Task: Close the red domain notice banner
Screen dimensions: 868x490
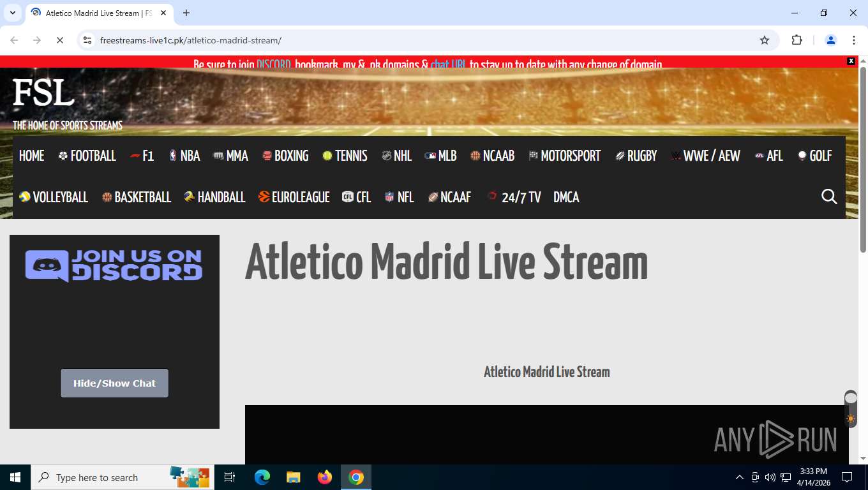Action: (x=851, y=61)
